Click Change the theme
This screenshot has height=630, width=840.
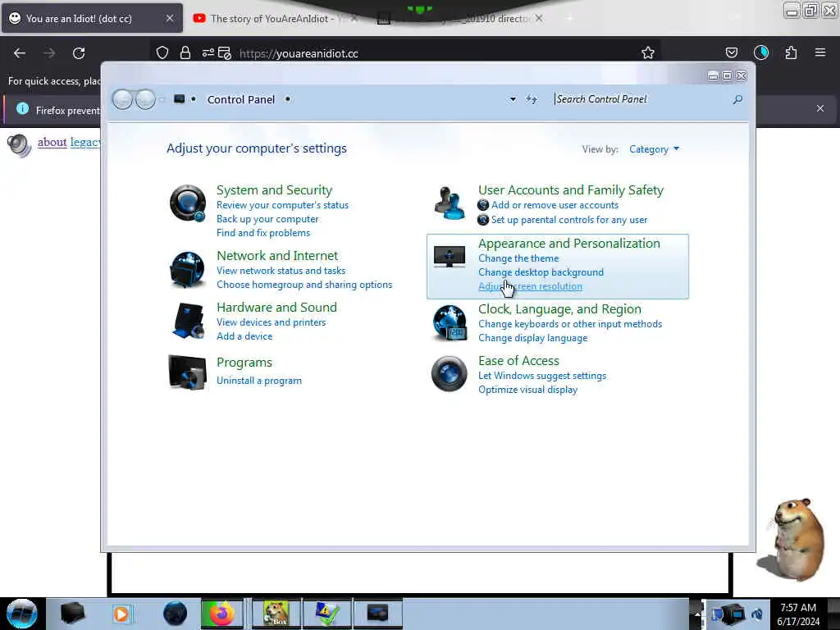pos(518,258)
